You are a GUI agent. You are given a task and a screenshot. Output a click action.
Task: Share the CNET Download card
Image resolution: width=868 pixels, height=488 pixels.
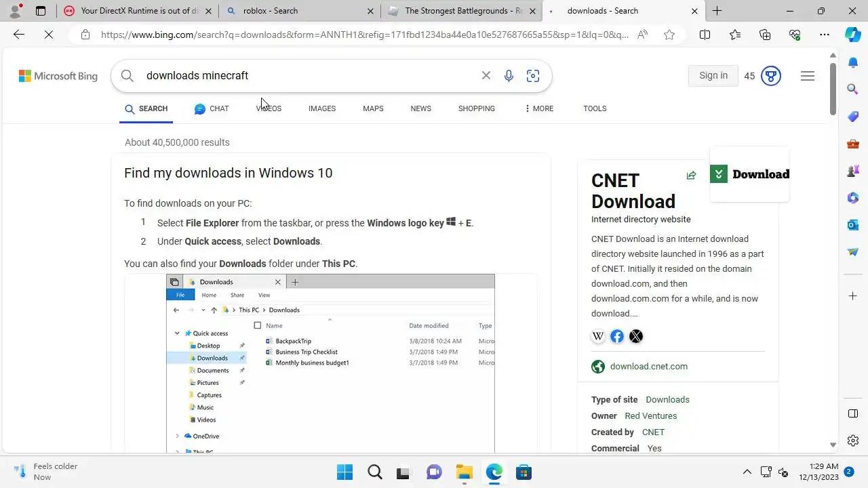point(691,176)
